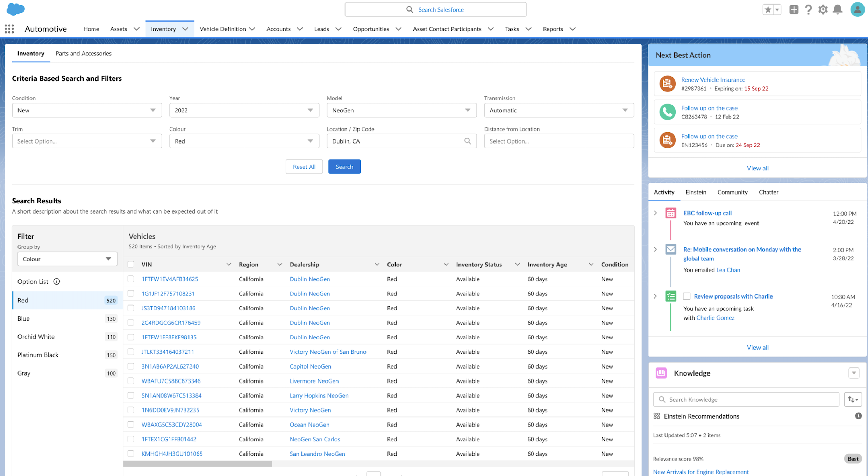The width and height of the screenshot is (868, 476).
Task: Switch to the Einstein tab
Action: click(696, 192)
